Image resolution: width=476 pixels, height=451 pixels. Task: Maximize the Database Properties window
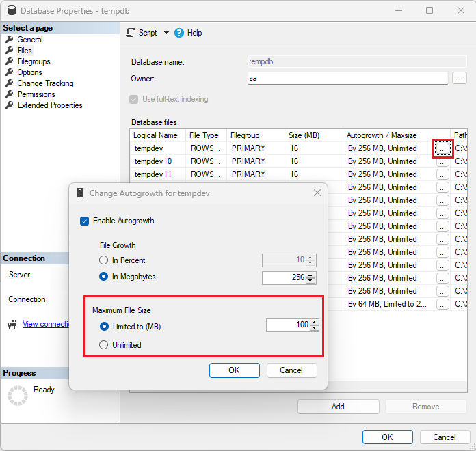429,10
